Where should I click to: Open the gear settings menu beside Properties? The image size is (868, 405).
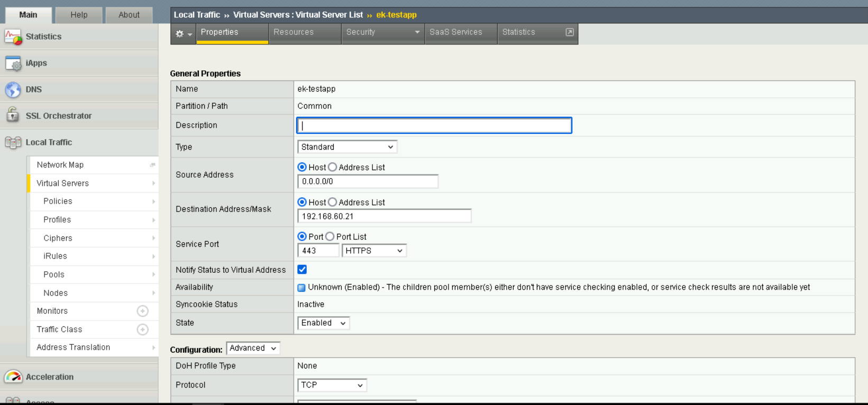(x=183, y=34)
